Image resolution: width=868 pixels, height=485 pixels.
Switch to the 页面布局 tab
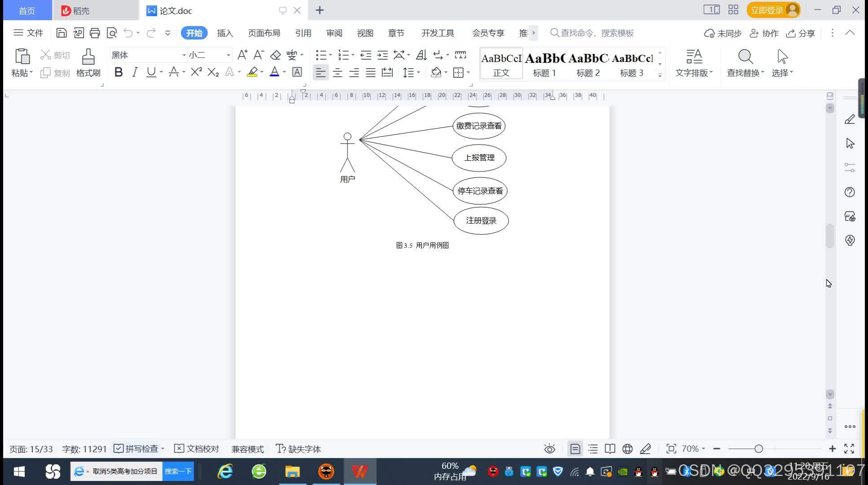264,33
